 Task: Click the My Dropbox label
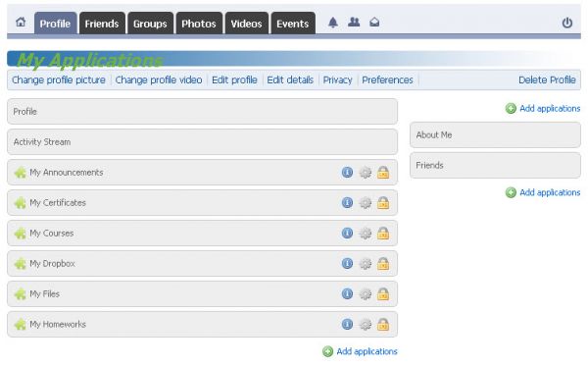pos(53,264)
